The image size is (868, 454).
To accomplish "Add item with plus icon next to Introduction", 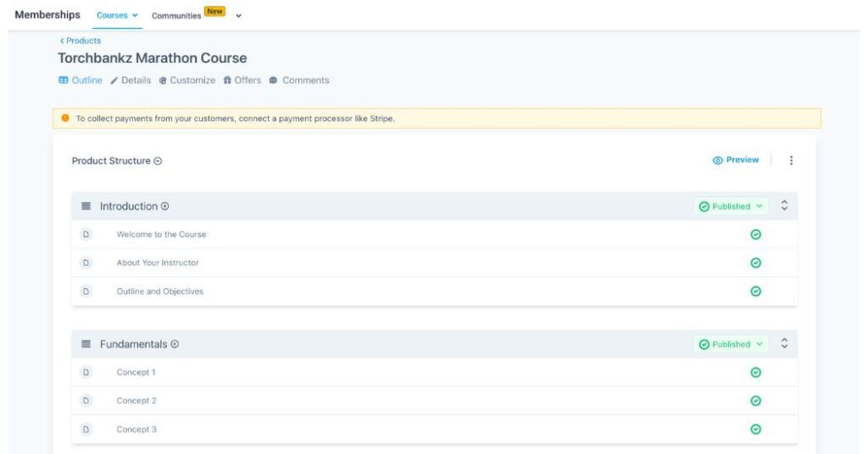I will click(x=165, y=207).
